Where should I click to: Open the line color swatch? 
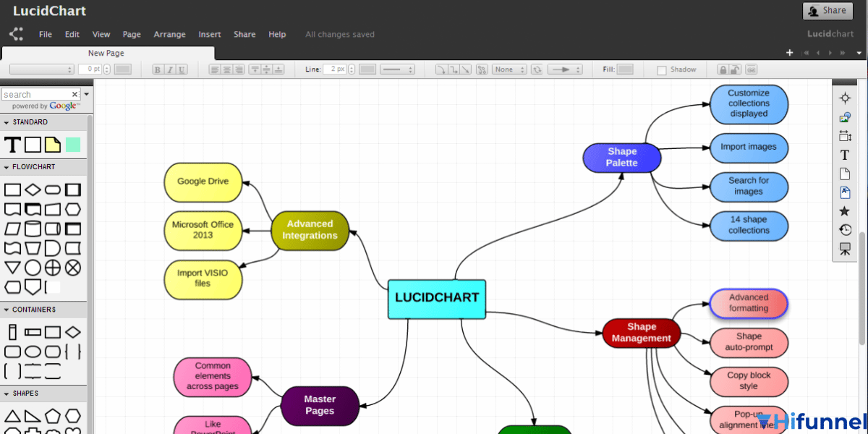click(x=367, y=69)
